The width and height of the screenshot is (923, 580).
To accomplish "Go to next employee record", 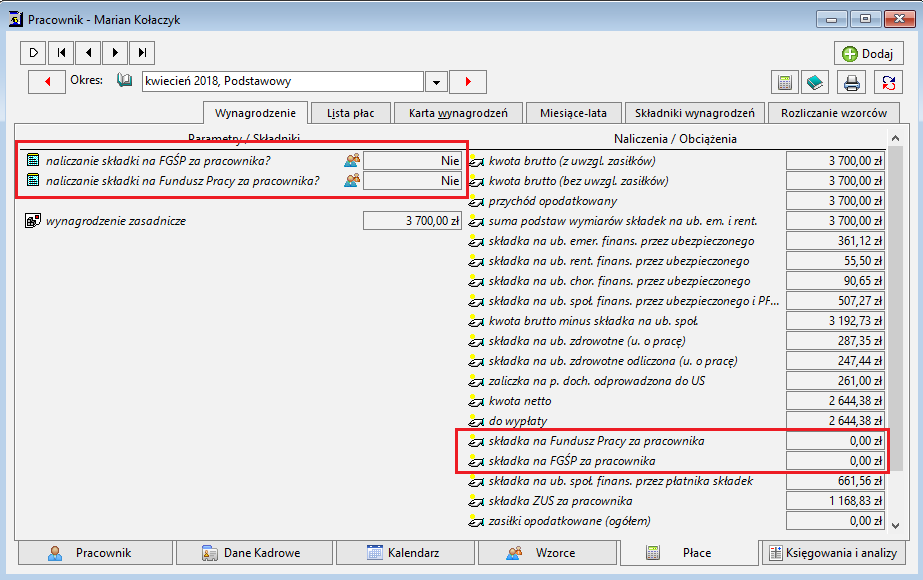I will (115, 52).
